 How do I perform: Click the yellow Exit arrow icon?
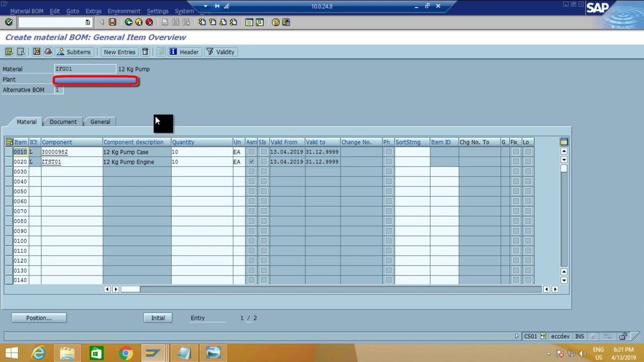[139, 22]
